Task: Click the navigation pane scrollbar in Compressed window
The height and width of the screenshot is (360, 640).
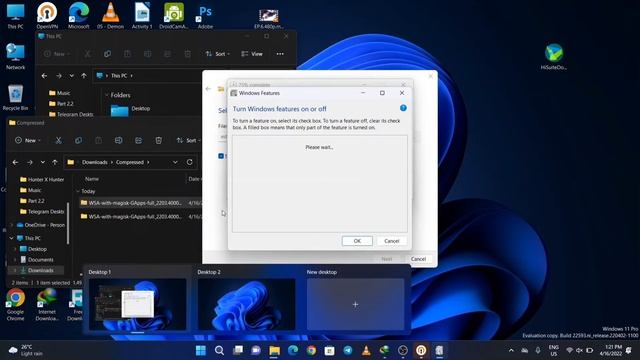Action: coord(68,222)
